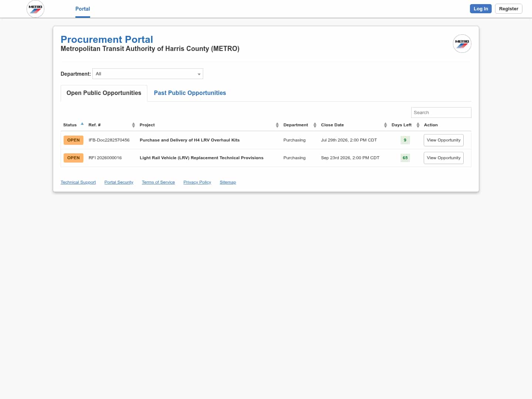532x399 pixels.
Task: Click the METRO logo in the top navigation bar
Action: click(x=35, y=9)
